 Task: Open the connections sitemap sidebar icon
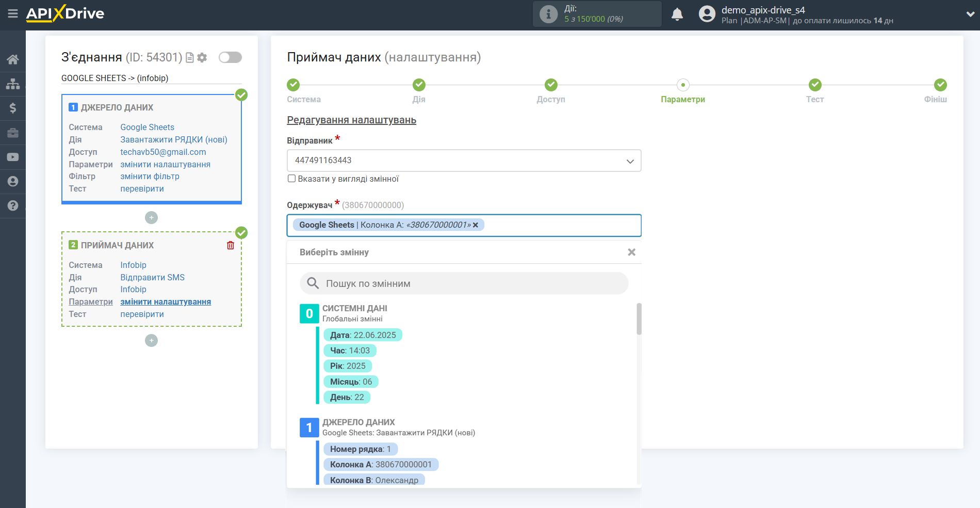click(13, 84)
